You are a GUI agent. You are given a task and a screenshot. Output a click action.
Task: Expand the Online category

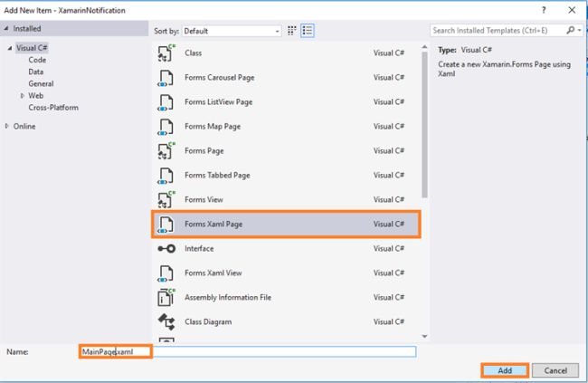coord(8,126)
